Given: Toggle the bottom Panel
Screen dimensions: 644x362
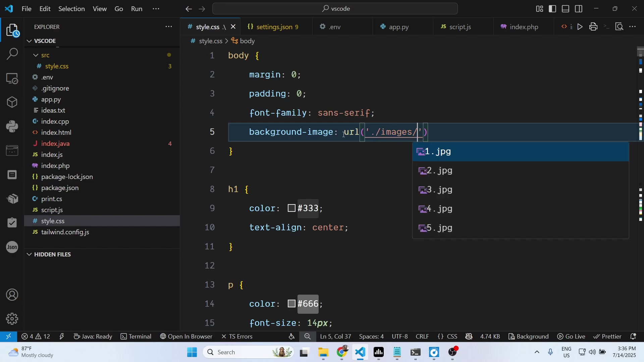Looking at the screenshot, I should point(566,9).
